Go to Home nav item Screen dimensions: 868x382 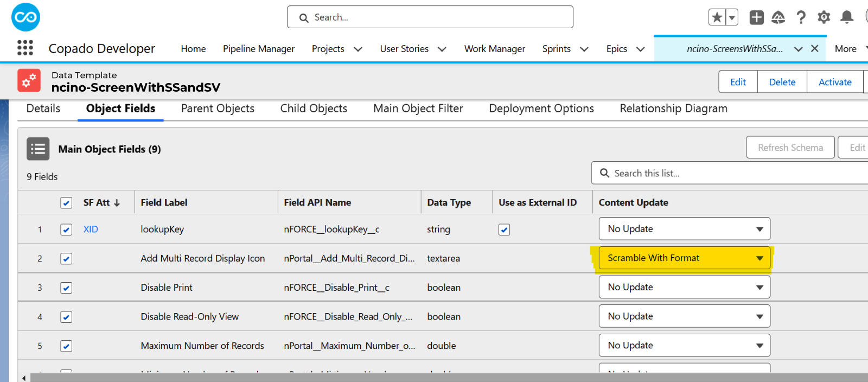[x=193, y=49]
